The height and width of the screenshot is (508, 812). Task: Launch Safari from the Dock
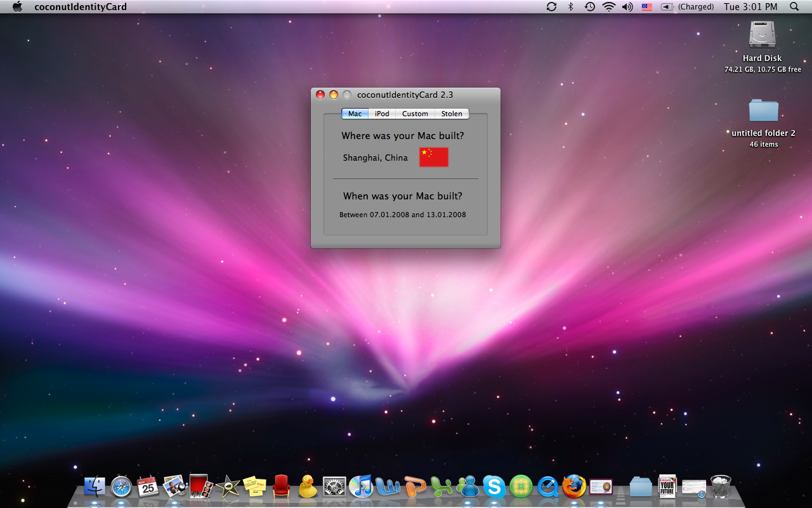[x=121, y=486]
